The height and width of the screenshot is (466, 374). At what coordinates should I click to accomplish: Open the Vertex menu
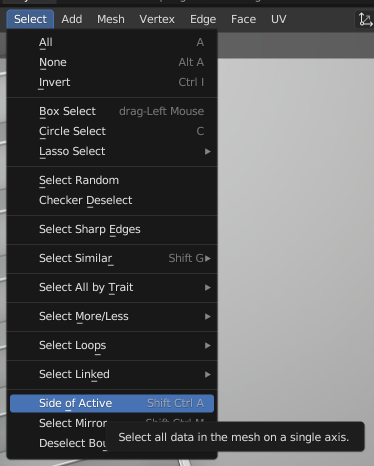[157, 19]
